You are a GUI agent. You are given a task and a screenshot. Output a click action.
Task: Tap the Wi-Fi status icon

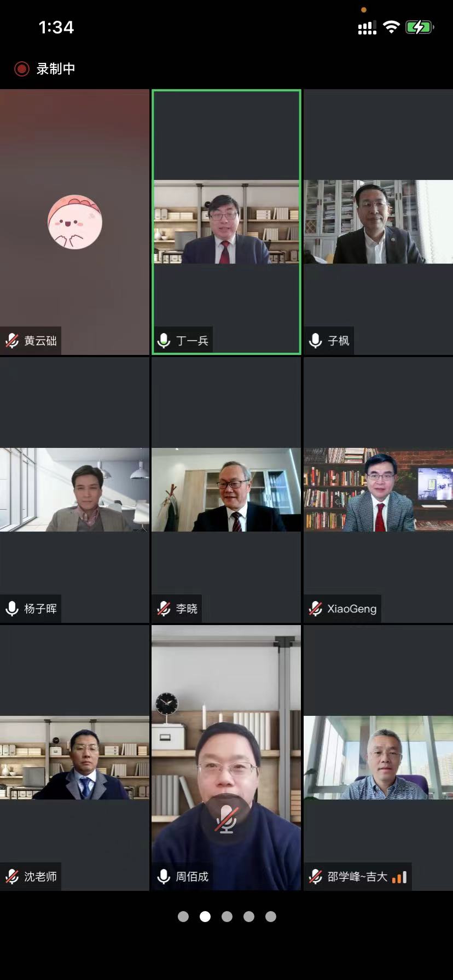391,27
